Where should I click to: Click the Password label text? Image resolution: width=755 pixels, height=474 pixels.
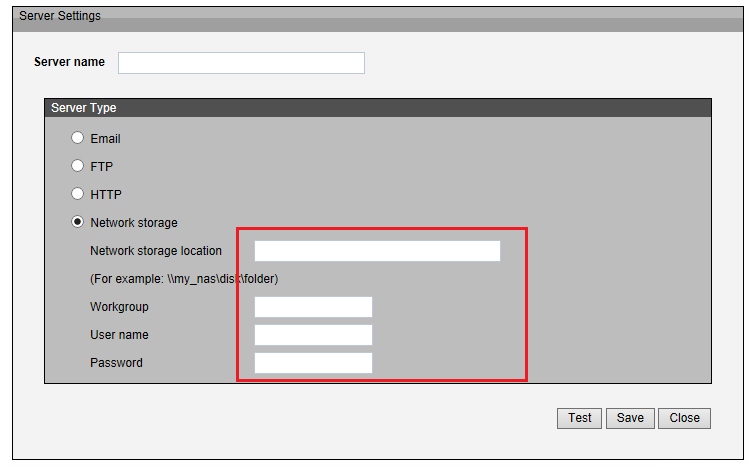(116, 363)
